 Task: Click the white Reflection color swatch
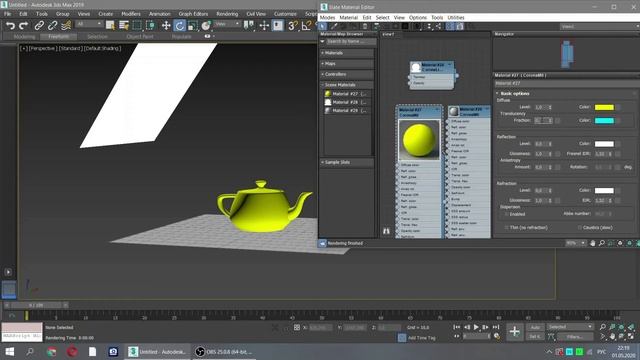604,144
